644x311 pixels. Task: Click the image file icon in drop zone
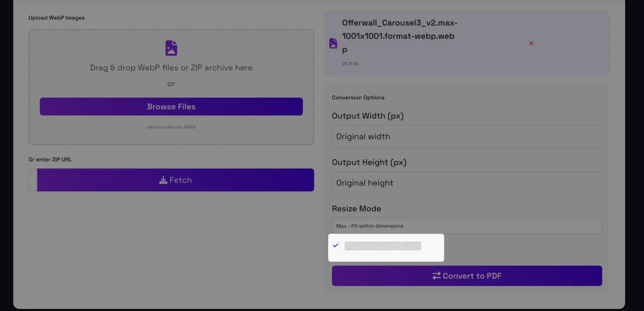tap(171, 48)
